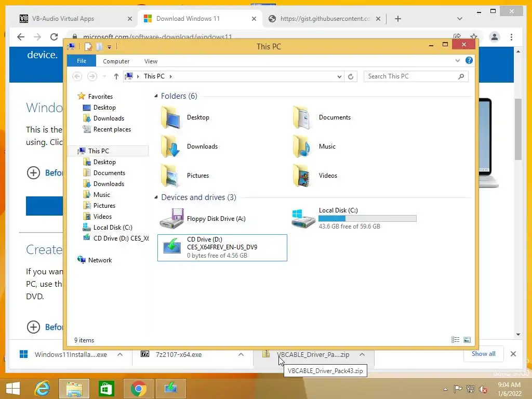Open Windows Start button on taskbar

point(13,389)
